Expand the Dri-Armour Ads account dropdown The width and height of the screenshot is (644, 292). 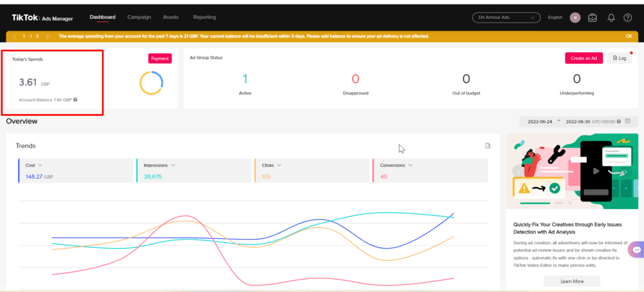click(506, 18)
